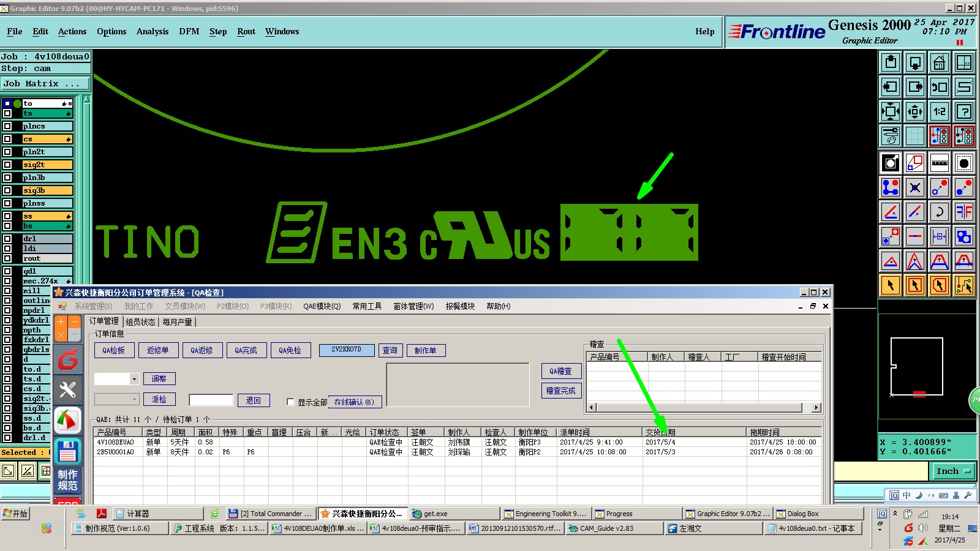Select the mirror F tool icon

tap(964, 212)
